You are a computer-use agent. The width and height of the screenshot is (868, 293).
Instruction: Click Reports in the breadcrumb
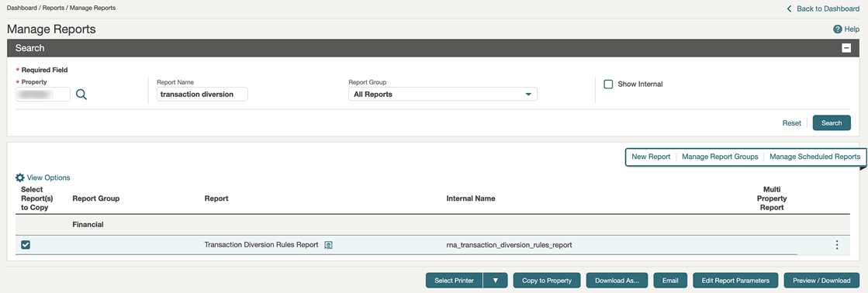click(54, 8)
